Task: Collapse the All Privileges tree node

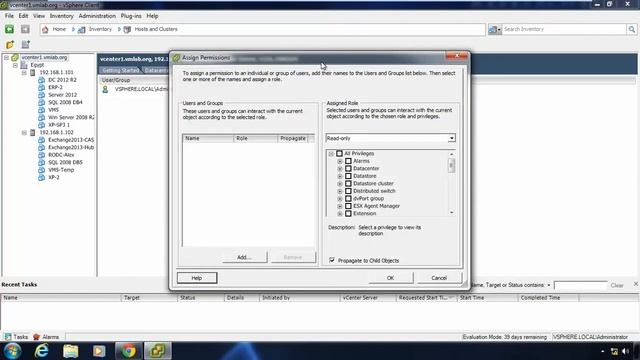Action: [x=331, y=154]
